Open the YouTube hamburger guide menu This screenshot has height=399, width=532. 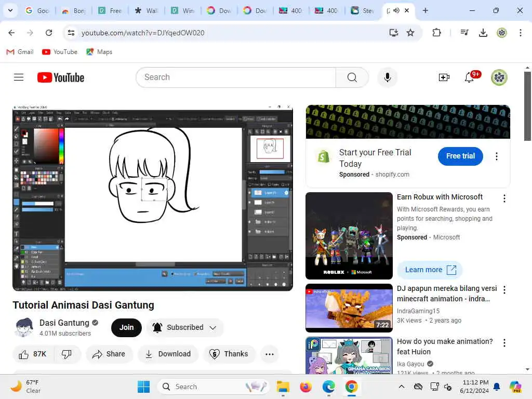pyautogui.click(x=19, y=77)
